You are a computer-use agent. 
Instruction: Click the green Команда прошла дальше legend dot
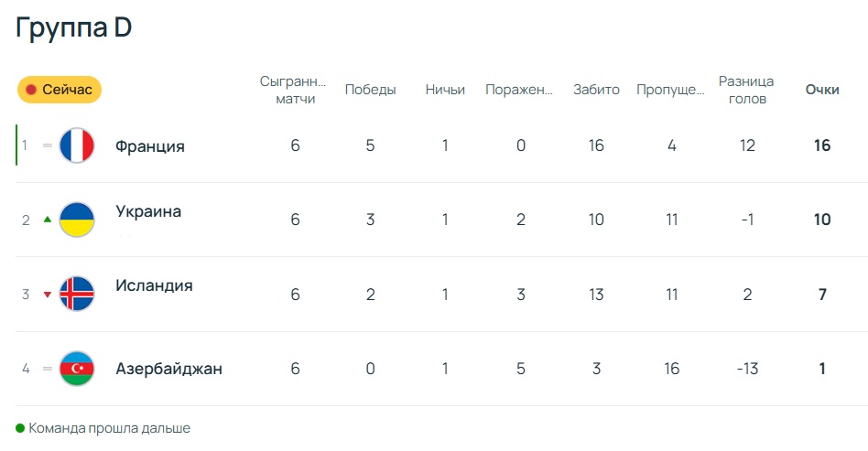(x=20, y=428)
